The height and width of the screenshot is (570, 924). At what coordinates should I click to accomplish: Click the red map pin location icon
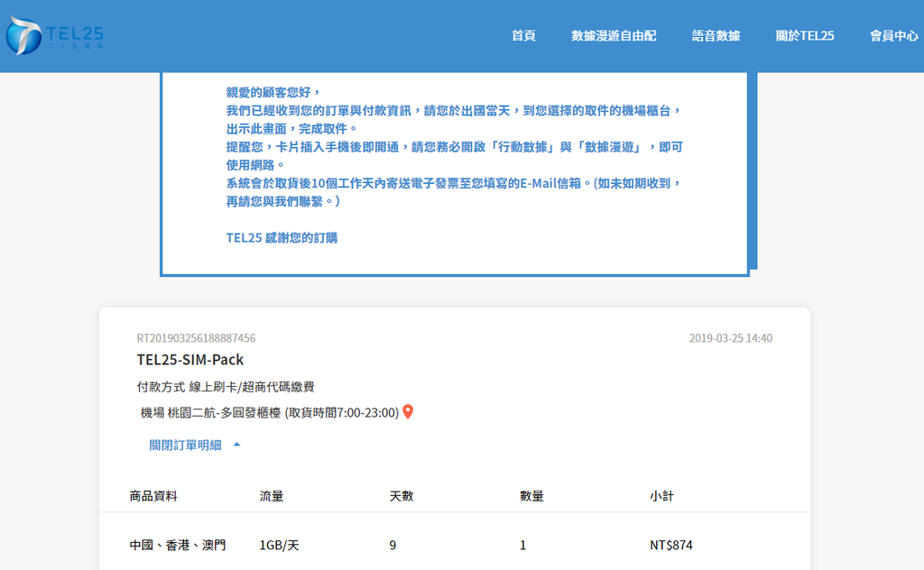[408, 411]
